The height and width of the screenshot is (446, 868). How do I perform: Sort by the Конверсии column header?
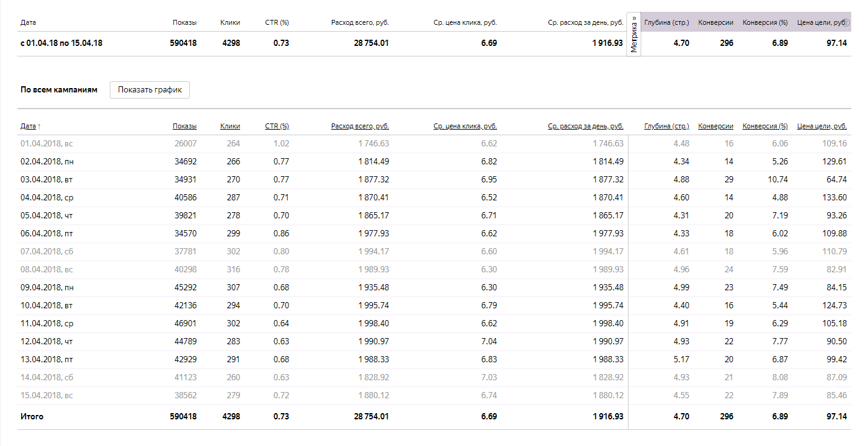point(715,126)
